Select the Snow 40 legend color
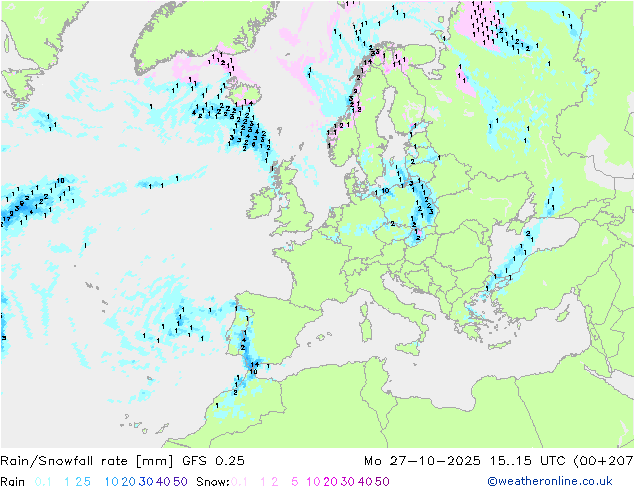 coord(365,482)
